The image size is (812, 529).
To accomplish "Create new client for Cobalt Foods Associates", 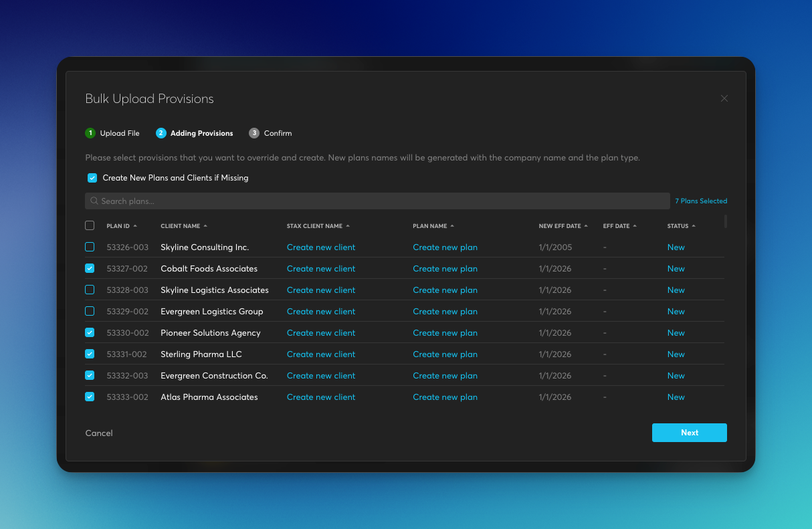I will pyautogui.click(x=321, y=269).
